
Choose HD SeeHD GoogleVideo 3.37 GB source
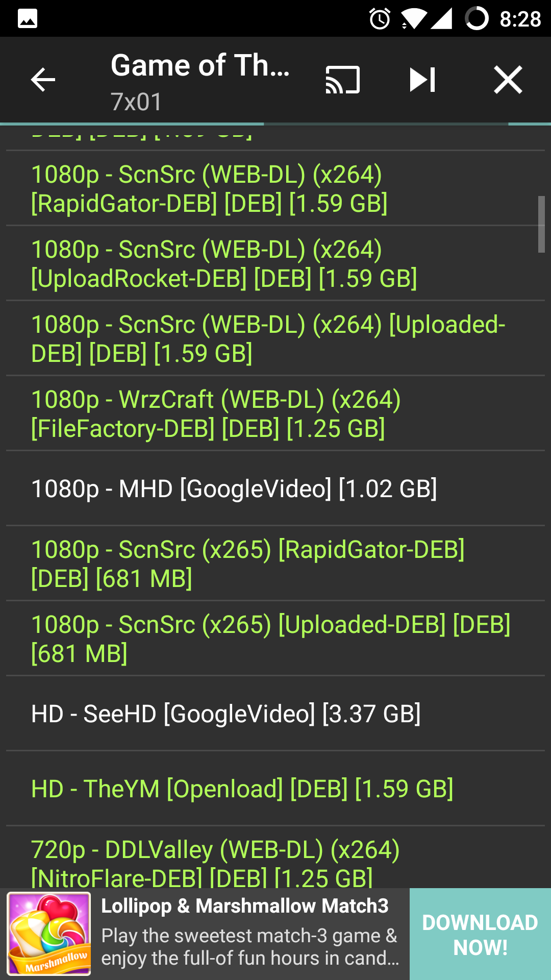(226, 714)
